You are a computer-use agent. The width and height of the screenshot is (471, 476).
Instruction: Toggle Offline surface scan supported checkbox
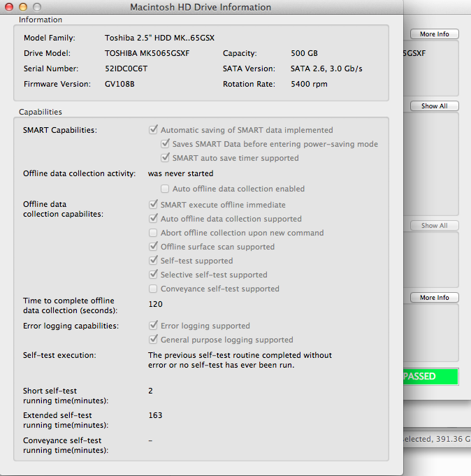(153, 247)
